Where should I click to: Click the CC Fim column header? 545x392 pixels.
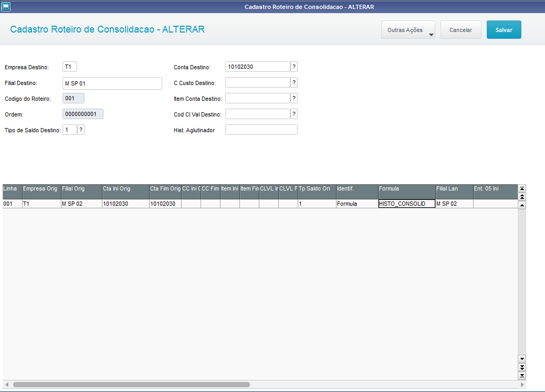click(211, 192)
